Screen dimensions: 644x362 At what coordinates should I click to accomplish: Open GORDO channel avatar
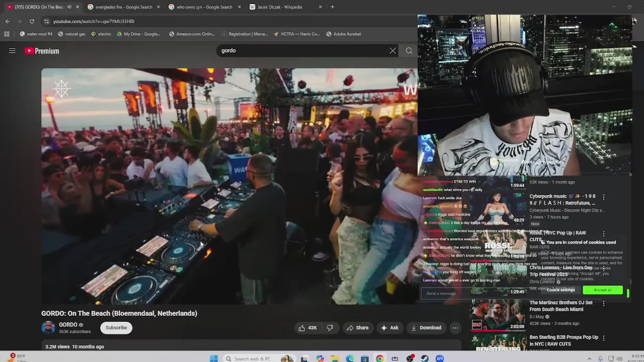(48, 328)
